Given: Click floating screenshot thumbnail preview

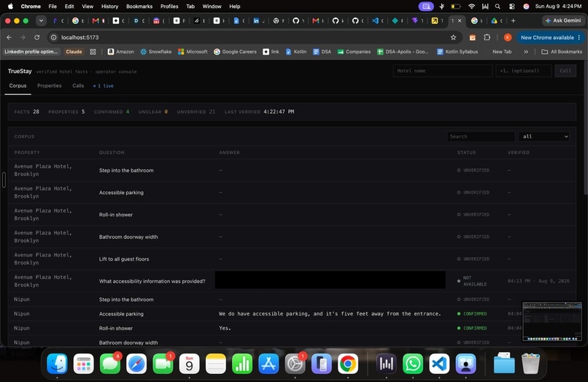Looking at the screenshot, I should pyautogui.click(x=552, y=321).
